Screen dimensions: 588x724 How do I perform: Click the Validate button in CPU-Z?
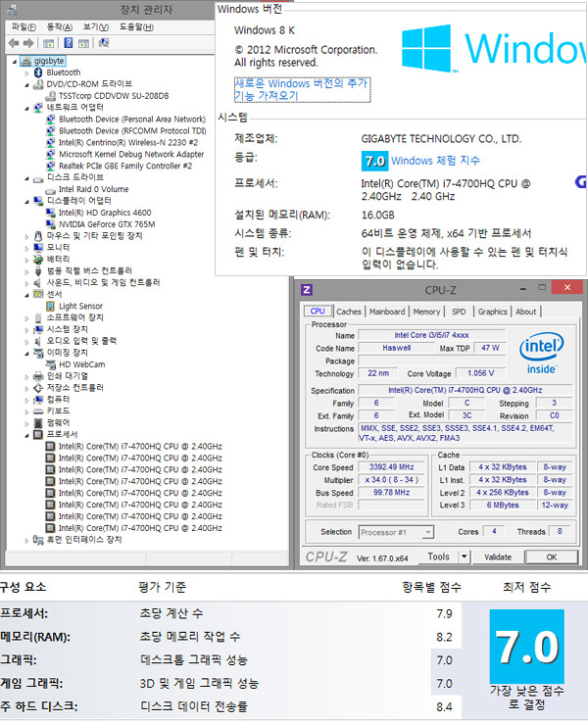(x=498, y=557)
